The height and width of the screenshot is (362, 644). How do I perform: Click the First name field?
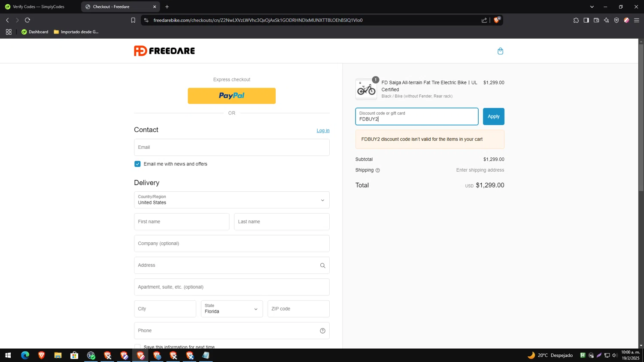click(x=182, y=222)
